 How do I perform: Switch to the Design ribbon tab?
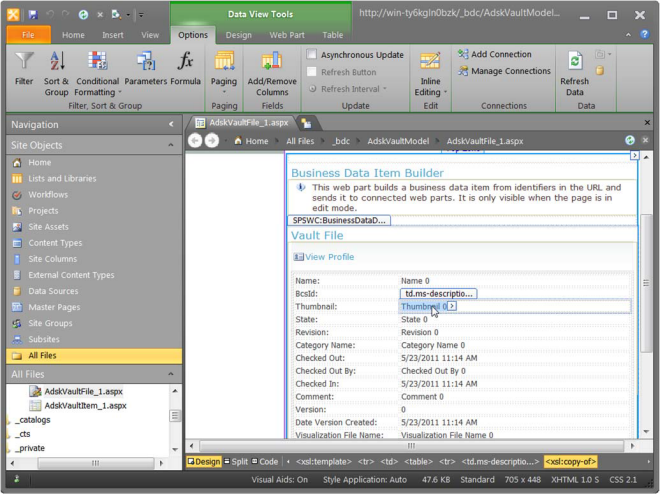pos(239,35)
